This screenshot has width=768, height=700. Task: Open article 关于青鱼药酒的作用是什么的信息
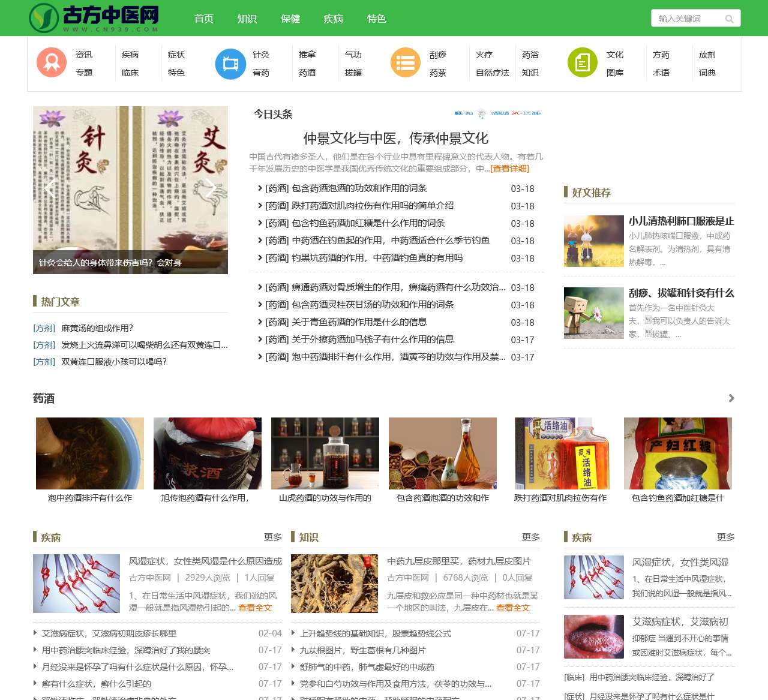(x=359, y=322)
